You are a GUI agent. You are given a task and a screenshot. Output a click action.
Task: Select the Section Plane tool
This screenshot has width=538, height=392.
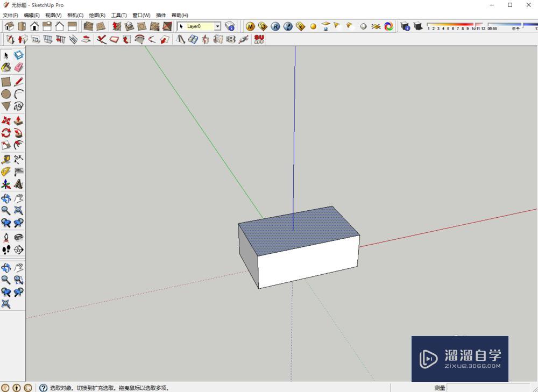pos(18,250)
